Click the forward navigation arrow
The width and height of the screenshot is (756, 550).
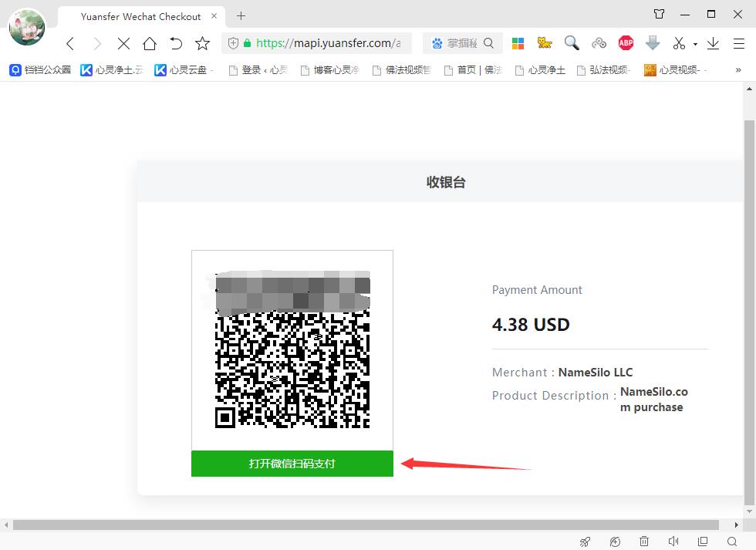[97, 43]
